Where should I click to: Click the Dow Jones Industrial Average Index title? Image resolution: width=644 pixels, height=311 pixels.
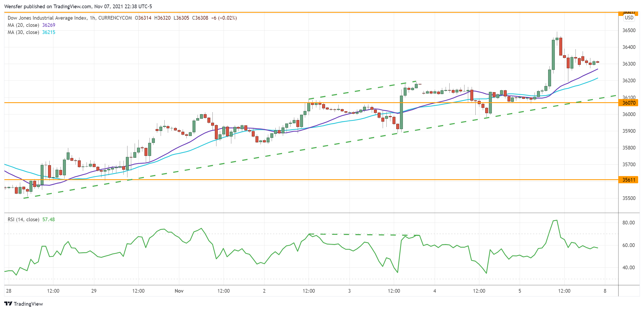[x=47, y=18]
